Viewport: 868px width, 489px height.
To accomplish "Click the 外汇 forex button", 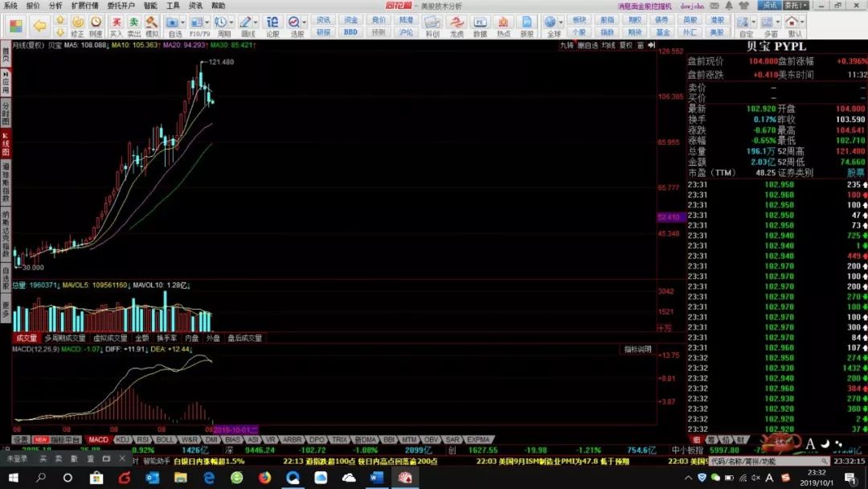I will 690,32.
